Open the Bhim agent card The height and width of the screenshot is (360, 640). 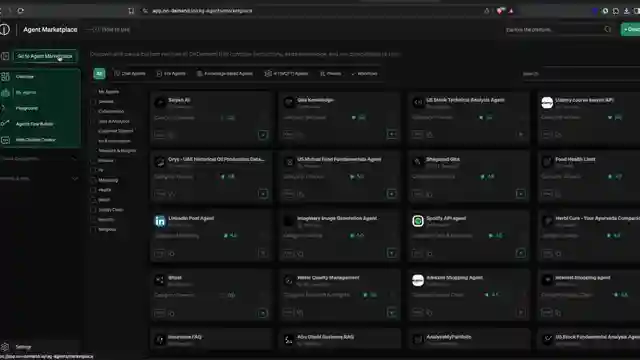(211, 295)
